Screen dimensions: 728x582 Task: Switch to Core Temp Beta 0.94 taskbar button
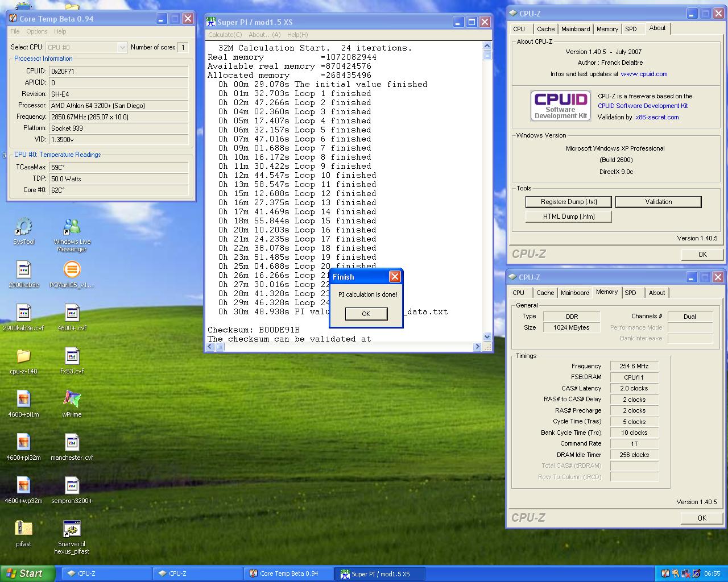(x=289, y=573)
